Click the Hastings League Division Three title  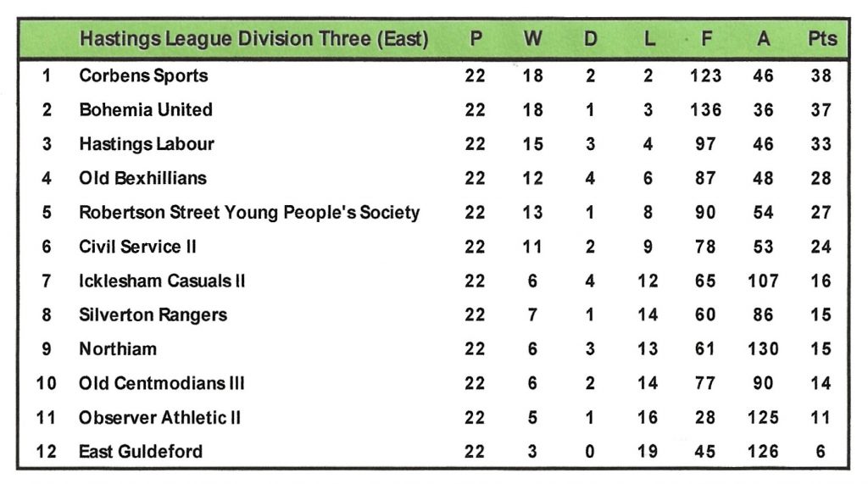click(253, 39)
